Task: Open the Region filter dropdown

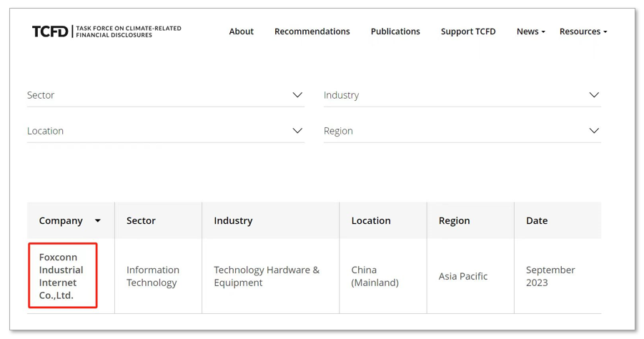Action: tap(454, 131)
